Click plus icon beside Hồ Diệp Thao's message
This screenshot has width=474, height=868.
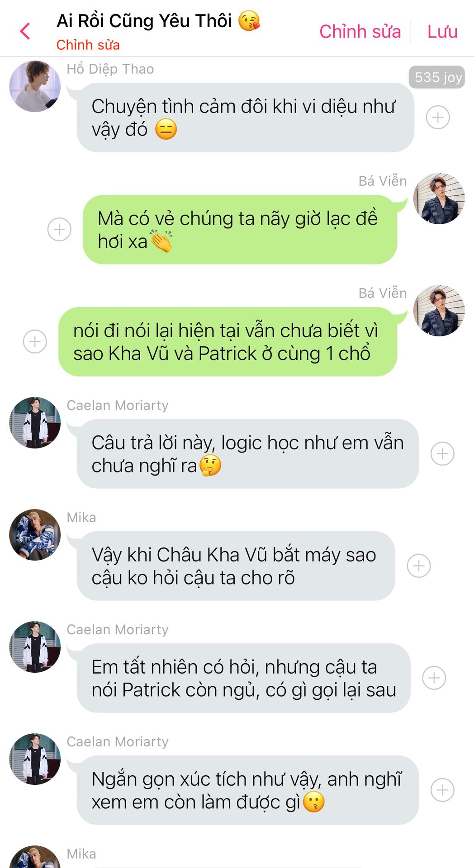coord(438,118)
